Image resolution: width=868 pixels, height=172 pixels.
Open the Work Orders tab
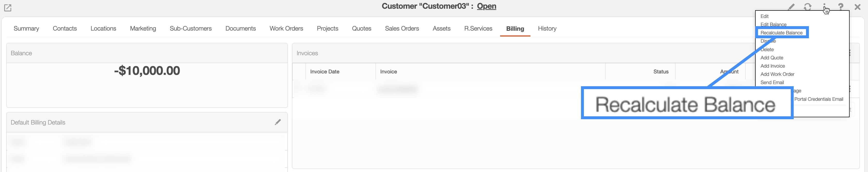[286, 29]
